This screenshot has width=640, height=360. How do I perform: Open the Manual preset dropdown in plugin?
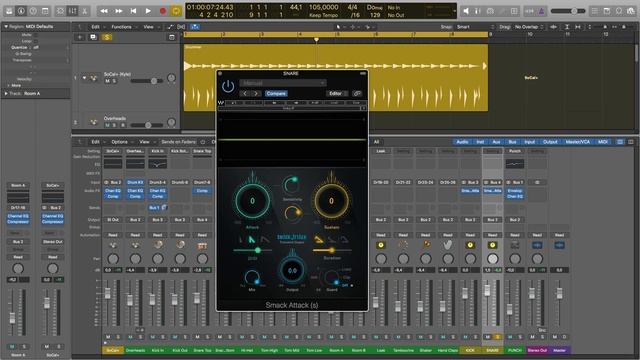(x=282, y=83)
